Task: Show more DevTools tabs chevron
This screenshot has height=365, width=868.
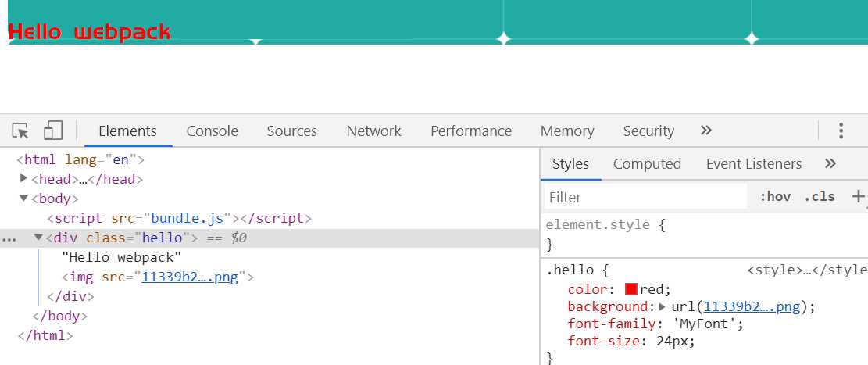Action: (705, 131)
